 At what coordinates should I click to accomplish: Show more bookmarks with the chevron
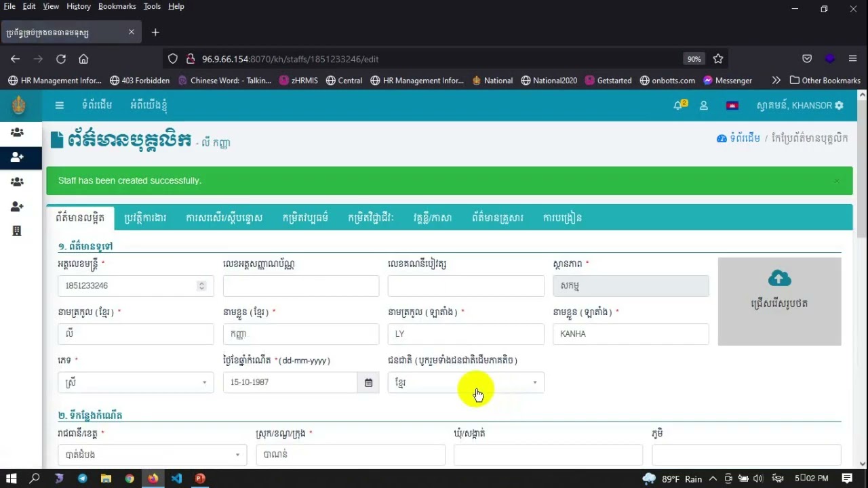776,80
